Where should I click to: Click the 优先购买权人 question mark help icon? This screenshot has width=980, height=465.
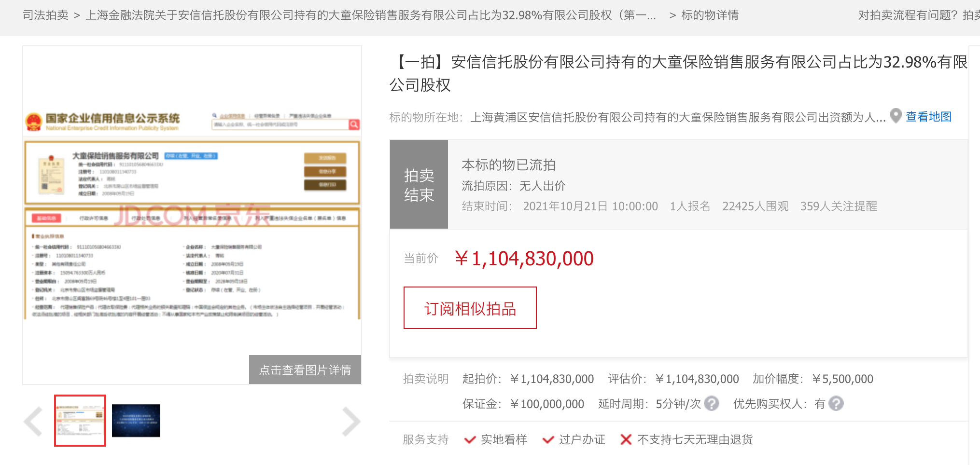pyautogui.click(x=836, y=403)
